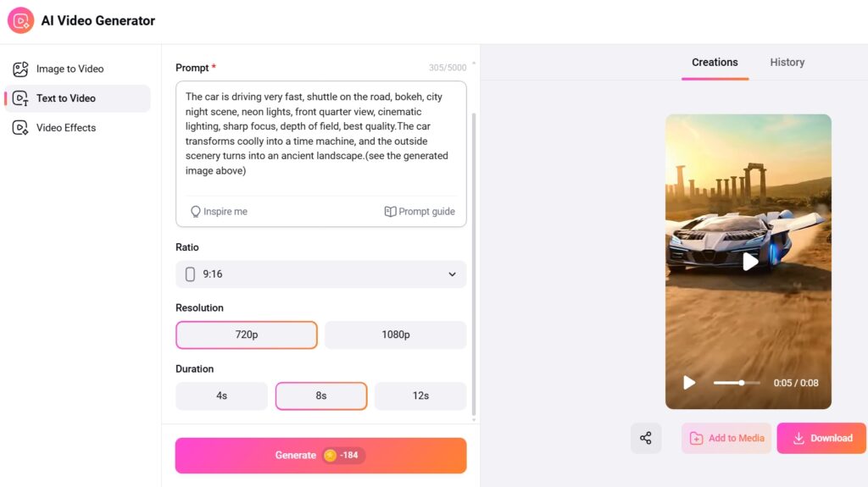Click inside the Prompt text area
868x487 pixels.
320,136
